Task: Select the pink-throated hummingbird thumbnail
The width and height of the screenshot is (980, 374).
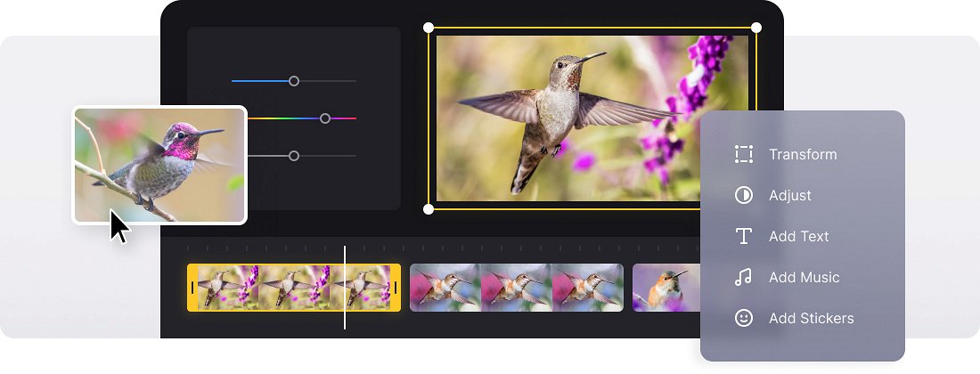Action: point(160,166)
